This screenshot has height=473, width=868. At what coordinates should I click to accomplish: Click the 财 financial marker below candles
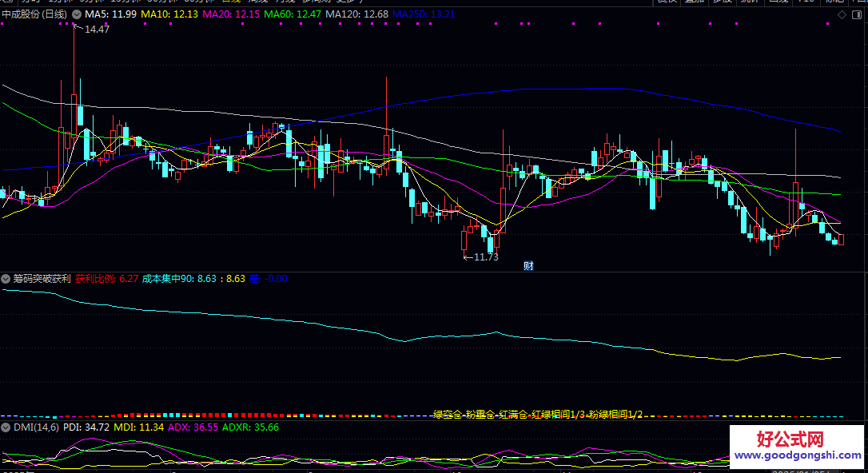tap(528, 266)
